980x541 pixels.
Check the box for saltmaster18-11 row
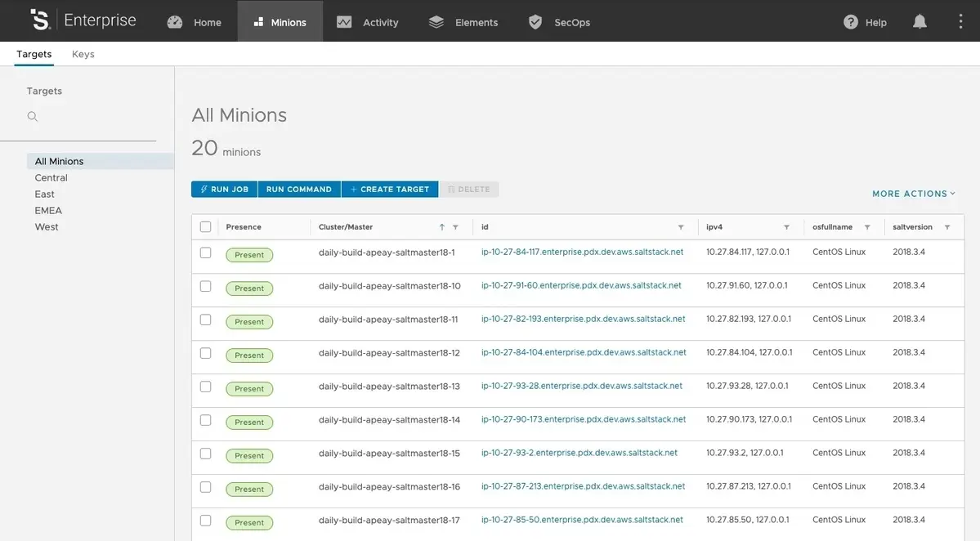tap(206, 320)
